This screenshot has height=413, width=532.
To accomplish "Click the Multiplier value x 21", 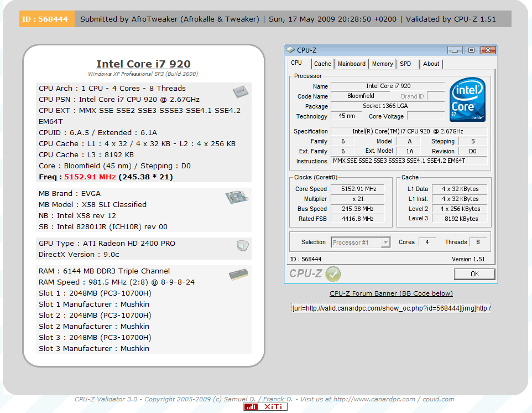I will tap(358, 199).
